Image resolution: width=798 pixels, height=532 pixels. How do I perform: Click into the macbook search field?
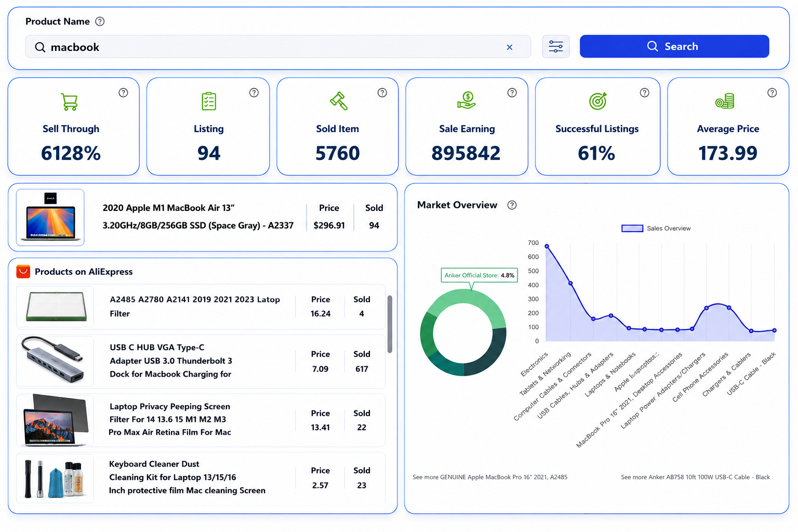[x=278, y=47]
